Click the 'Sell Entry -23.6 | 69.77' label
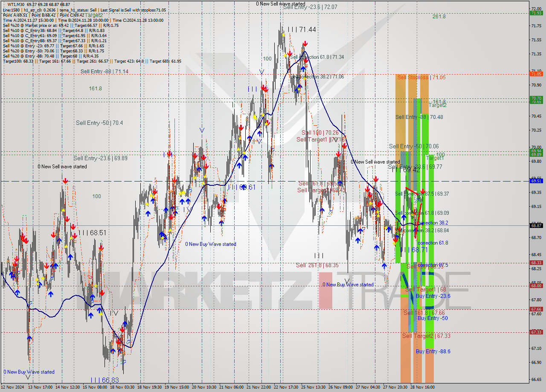 (415, 167)
